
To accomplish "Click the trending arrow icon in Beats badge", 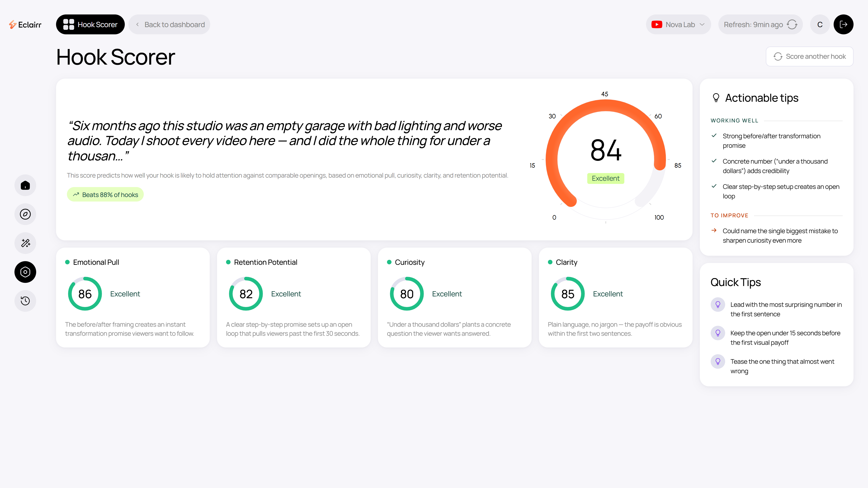I will tap(76, 194).
